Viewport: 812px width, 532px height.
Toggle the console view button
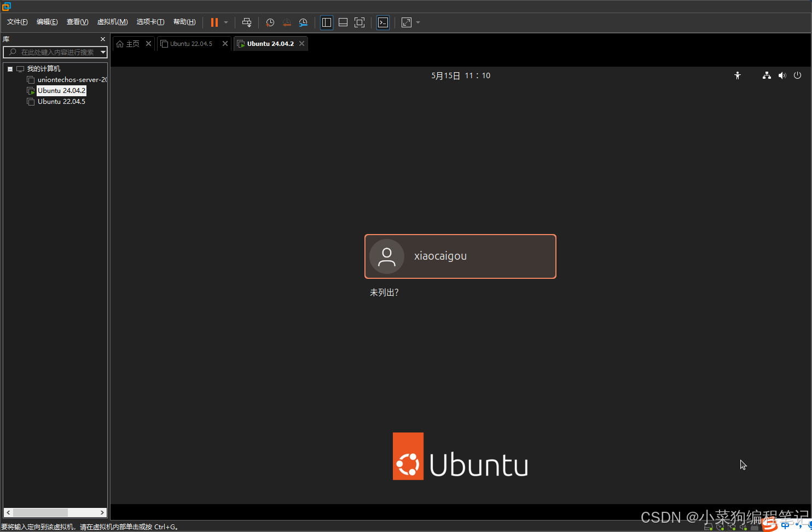click(383, 22)
